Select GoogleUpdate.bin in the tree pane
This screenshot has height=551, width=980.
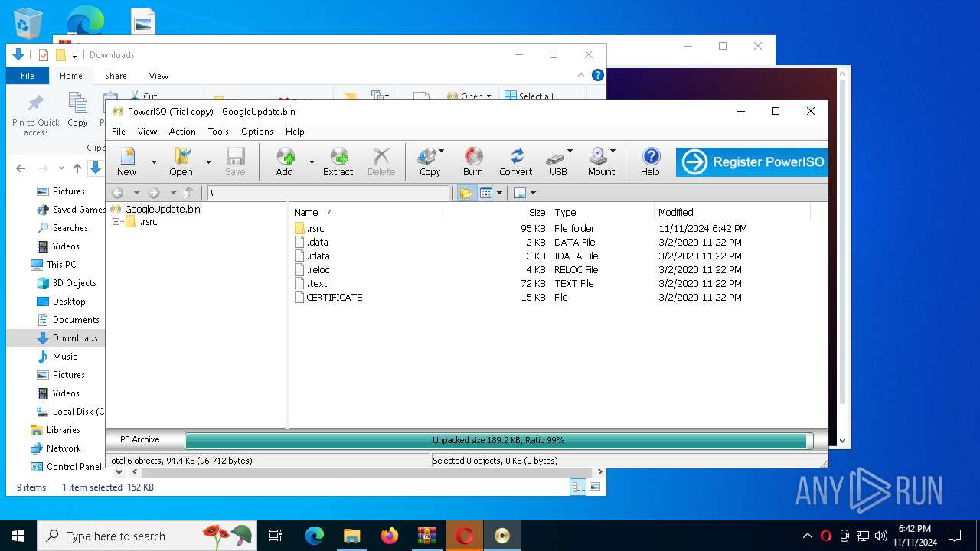tap(162, 209)
